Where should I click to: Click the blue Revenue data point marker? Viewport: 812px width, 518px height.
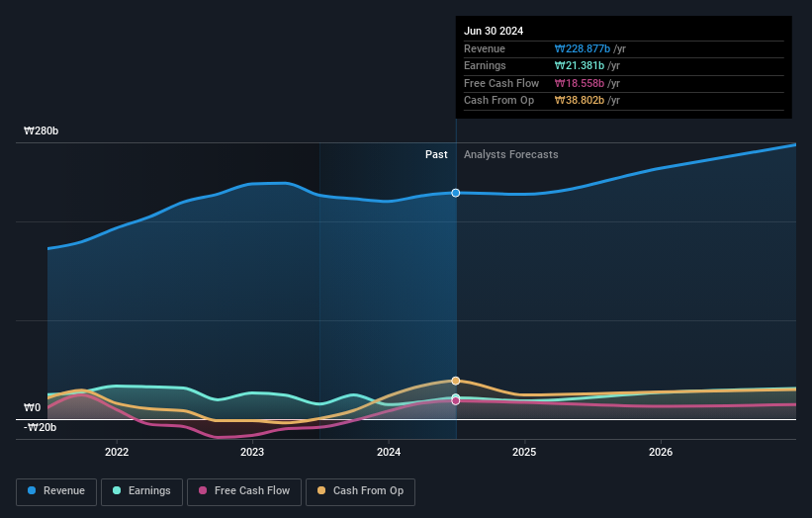456,193
